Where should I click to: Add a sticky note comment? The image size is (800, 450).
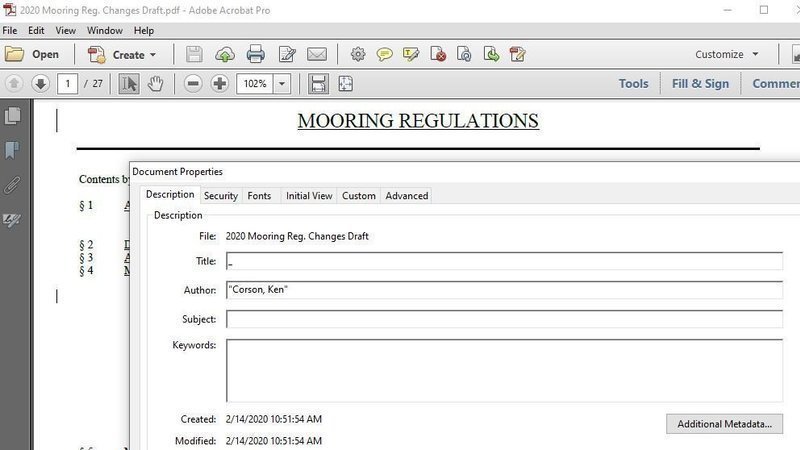384,54
